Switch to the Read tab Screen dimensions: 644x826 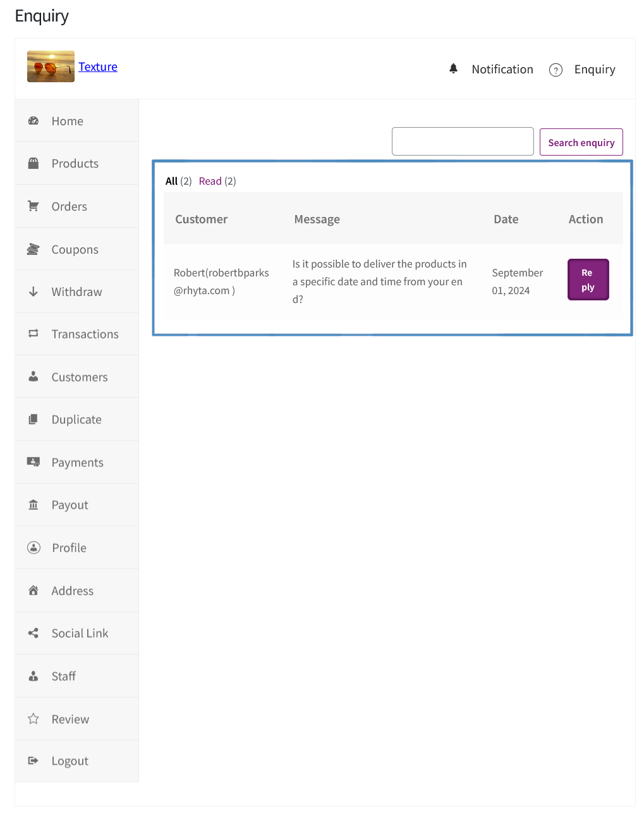210,181
